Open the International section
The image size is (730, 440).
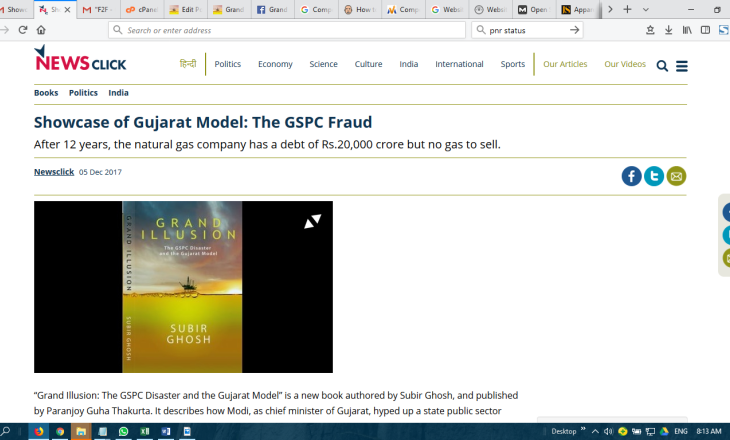459,64
